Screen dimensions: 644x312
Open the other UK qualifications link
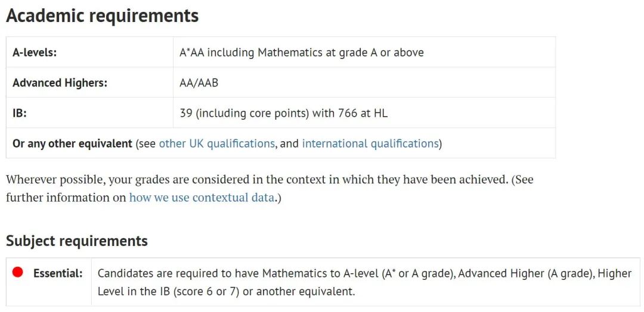click(x=216, y=143)
